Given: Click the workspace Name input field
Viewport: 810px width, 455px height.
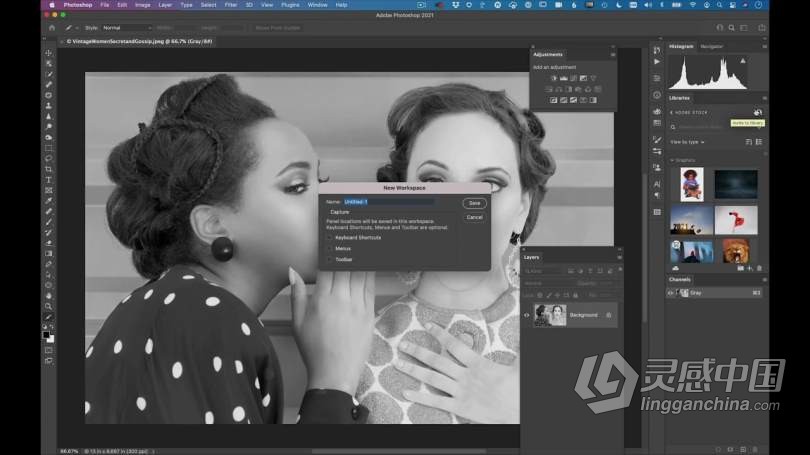Looking at the screenshot, I should (388, 202).
